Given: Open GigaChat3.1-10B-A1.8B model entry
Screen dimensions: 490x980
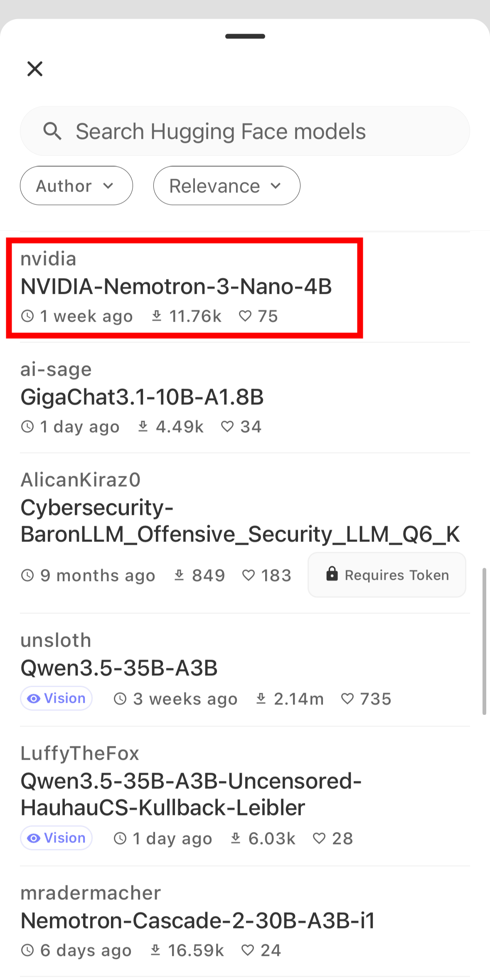Looking at the screenshot, I should coord(142,397).
